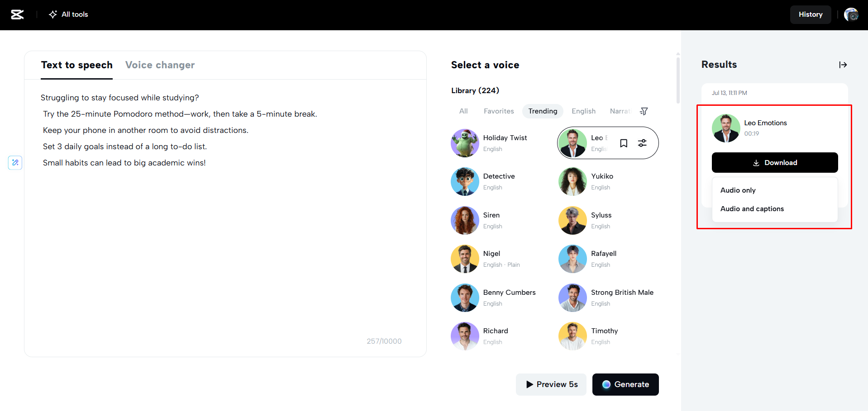Play the Preview 5s sample
Viewport: 868px width, 411px height.
(x=551, y=384)
